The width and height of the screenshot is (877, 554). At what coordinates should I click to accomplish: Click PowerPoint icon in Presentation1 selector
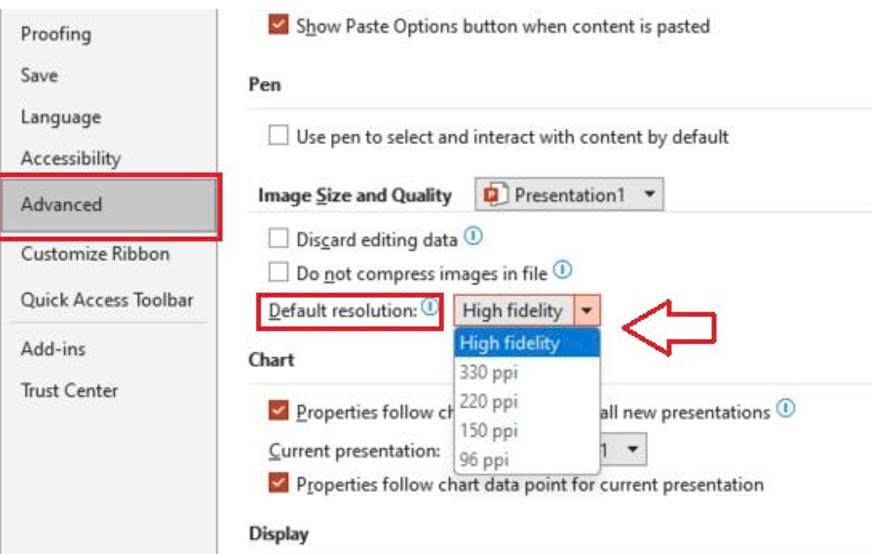point(494,195)
